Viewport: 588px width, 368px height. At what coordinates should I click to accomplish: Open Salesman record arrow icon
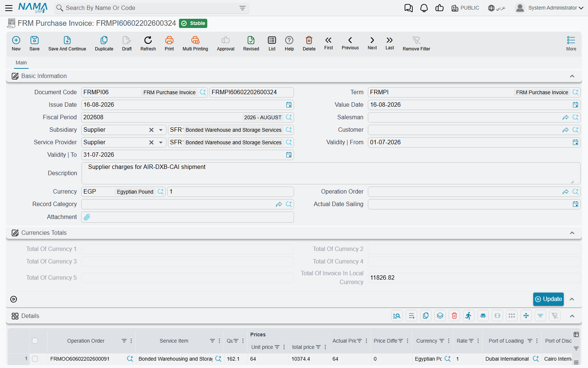pos(565,117)
